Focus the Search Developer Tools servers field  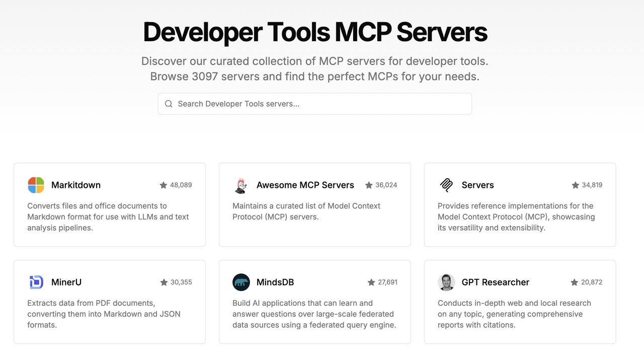[x=315, y=104]
